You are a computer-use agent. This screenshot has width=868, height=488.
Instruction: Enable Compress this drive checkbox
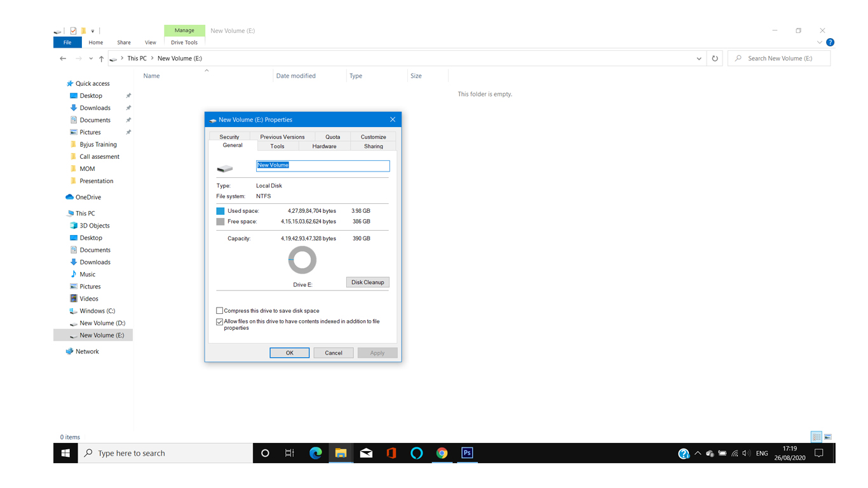[220, 311]
